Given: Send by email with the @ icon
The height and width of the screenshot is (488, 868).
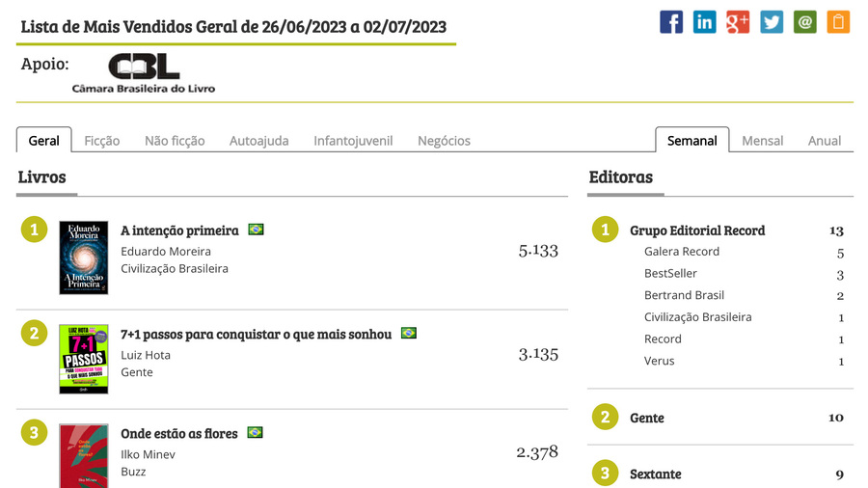Looking at the screenshot, I should coord(805,22).
